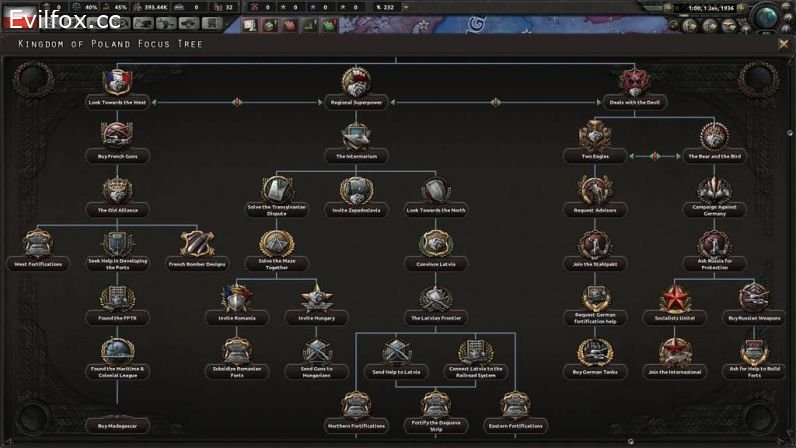
Task: Click the Regional Superpower focus icon
Action: tap(355, 84)
